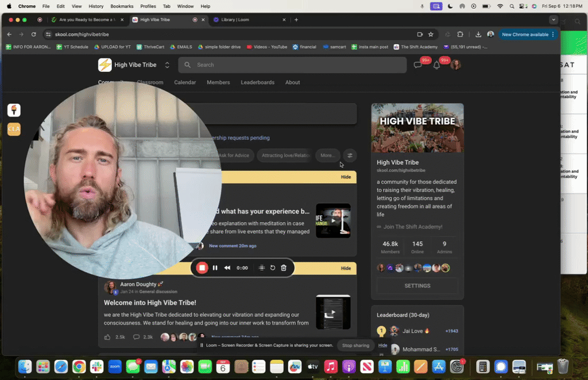Viewport: 588px width, 380px height.
Task: Open Chrome extensions puzzle icon
Action: 460,34
